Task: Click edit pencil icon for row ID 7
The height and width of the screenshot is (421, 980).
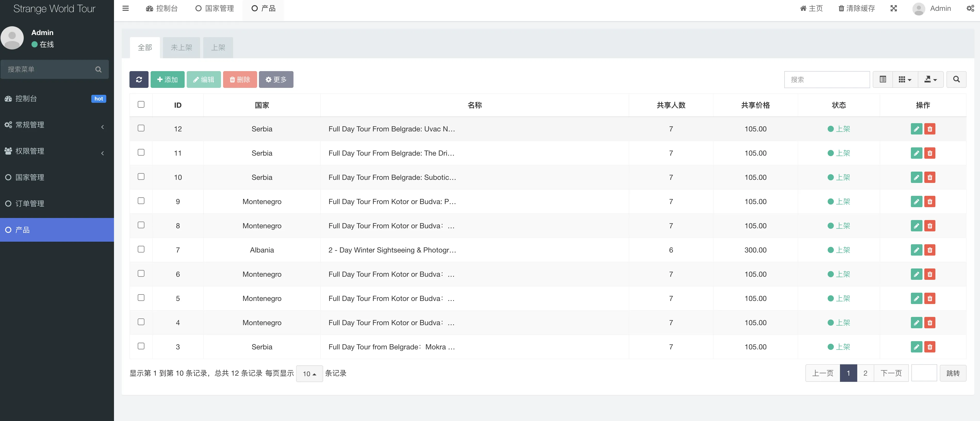Action: coord(917,250)
